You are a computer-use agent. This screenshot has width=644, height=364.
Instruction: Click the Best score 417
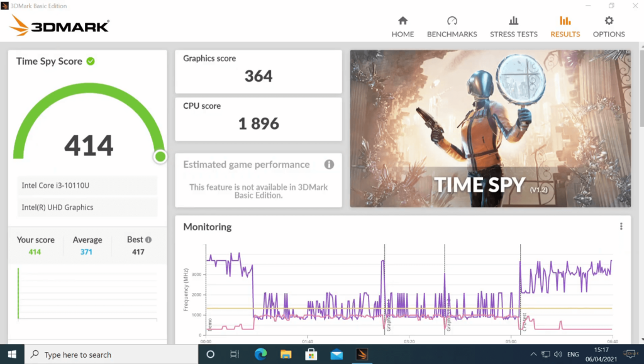pyautogui.click(x=138, y=252)
